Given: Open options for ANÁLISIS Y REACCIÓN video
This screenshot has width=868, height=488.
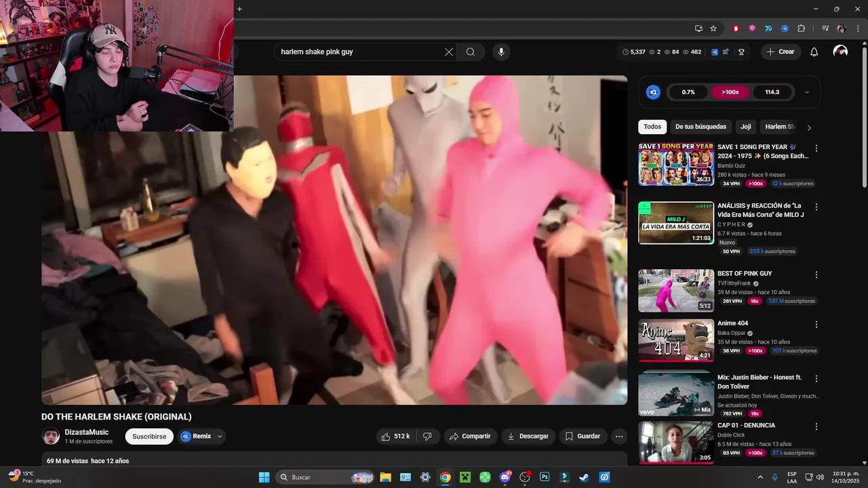Looking at the screenshot, I should (x=816, y=207).
